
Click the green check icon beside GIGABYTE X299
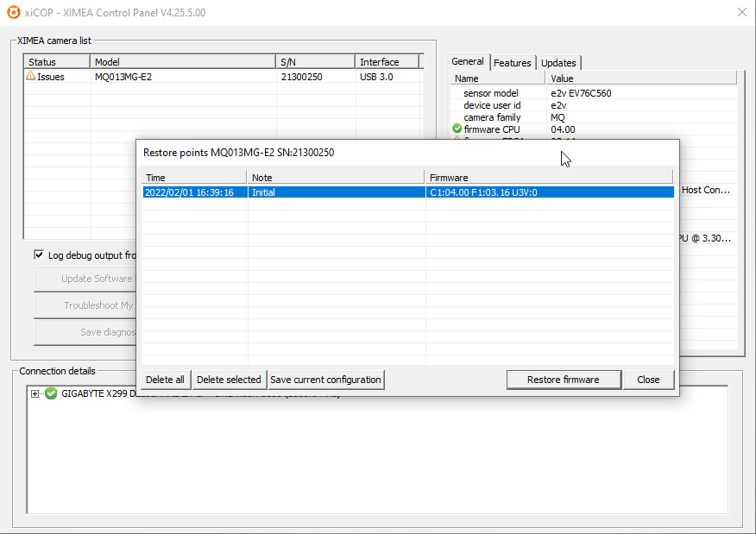pos(51,393)
